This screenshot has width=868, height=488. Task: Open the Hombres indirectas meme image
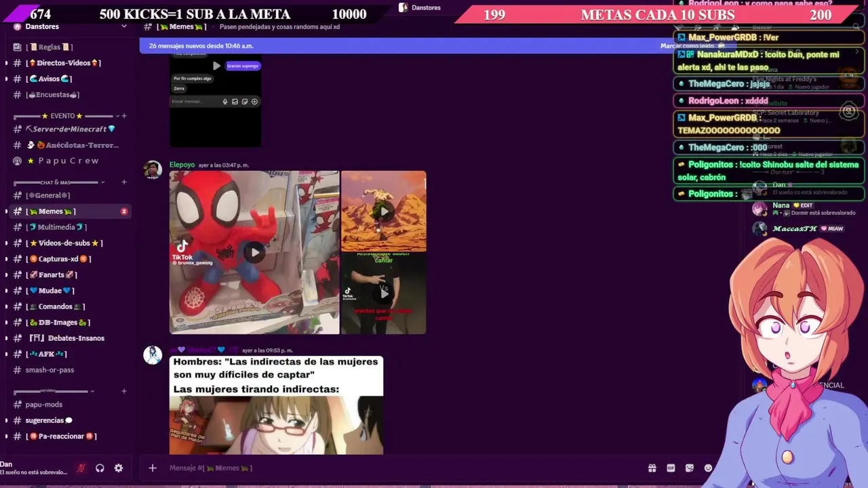(x=276, y=405)
